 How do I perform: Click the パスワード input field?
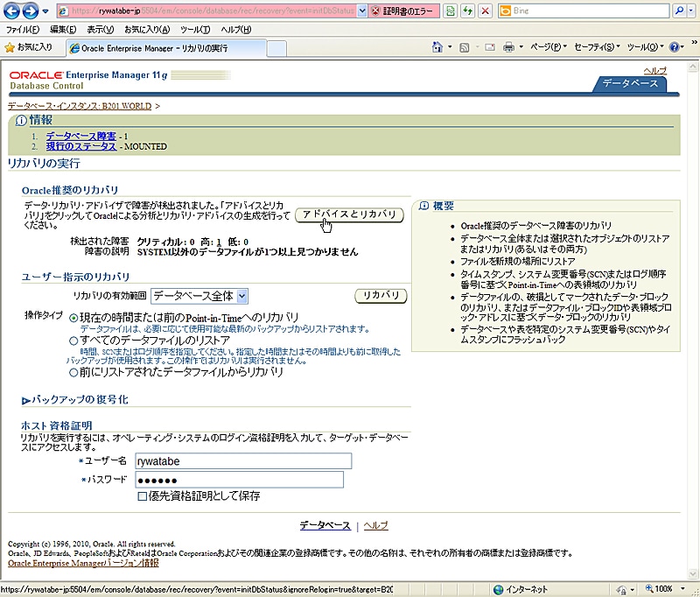(239, 480)
